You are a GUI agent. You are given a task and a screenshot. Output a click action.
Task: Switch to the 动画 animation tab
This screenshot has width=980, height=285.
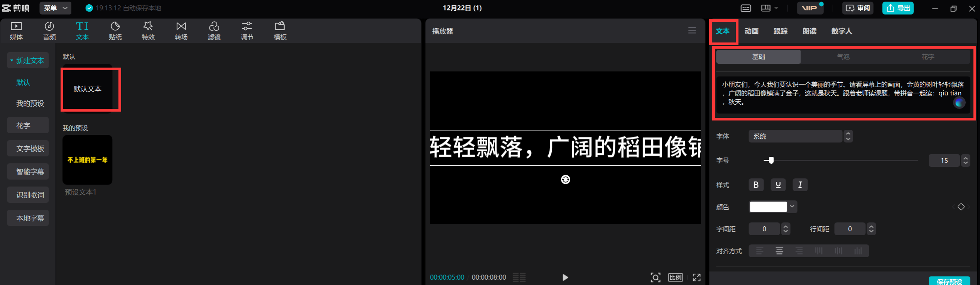752,31
